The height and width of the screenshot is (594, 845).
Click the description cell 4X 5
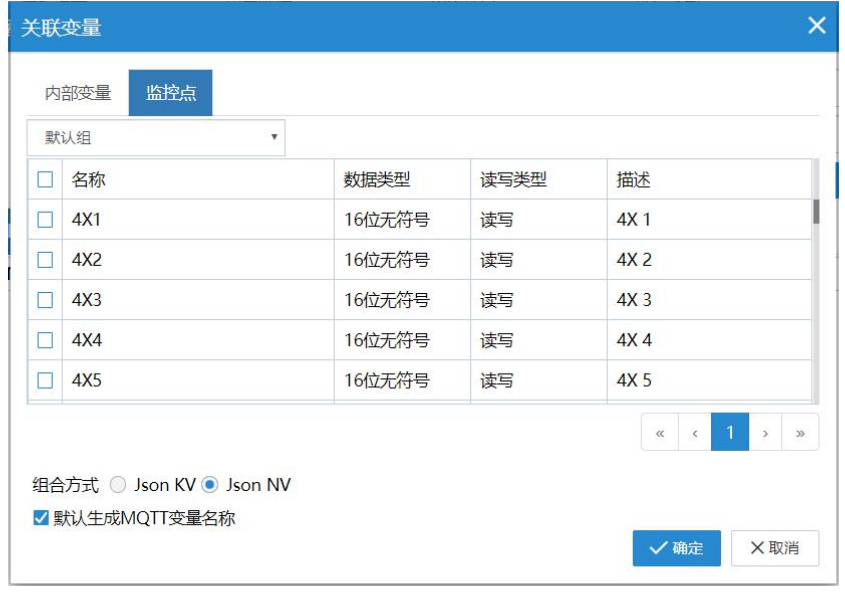(709, 381)
